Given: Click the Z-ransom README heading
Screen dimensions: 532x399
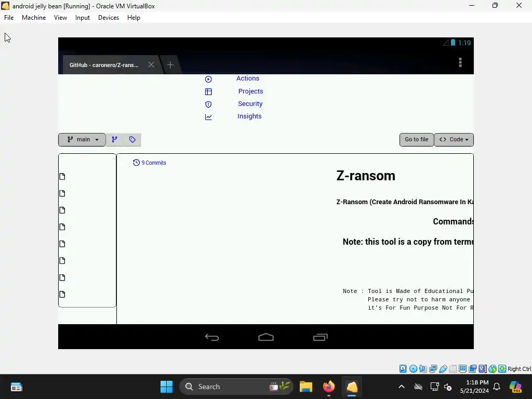Looking at the screenshot, I should [366, 176].
